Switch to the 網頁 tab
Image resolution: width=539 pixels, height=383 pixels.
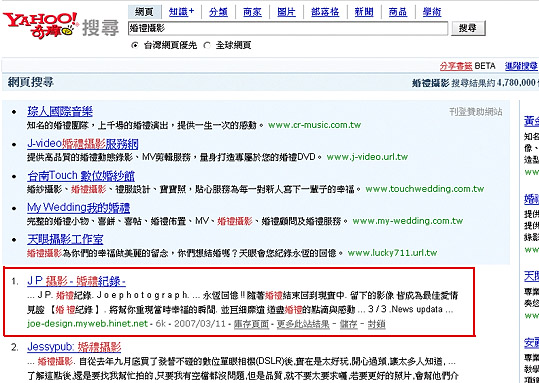coord(144,12)
